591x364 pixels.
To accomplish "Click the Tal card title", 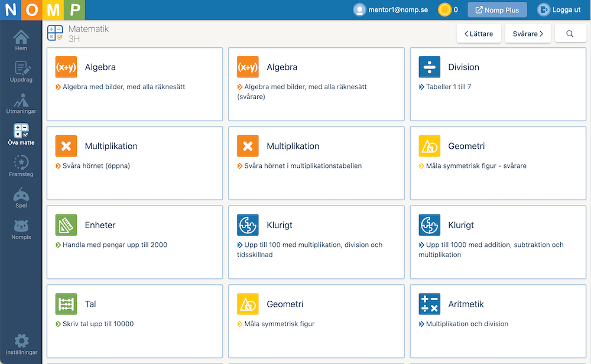I will coord(90,304).
